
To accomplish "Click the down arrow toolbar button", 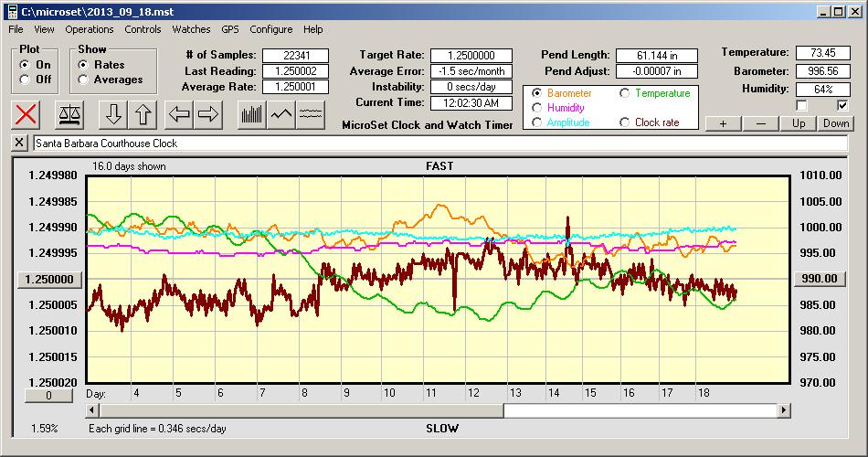I will [113, 114].
